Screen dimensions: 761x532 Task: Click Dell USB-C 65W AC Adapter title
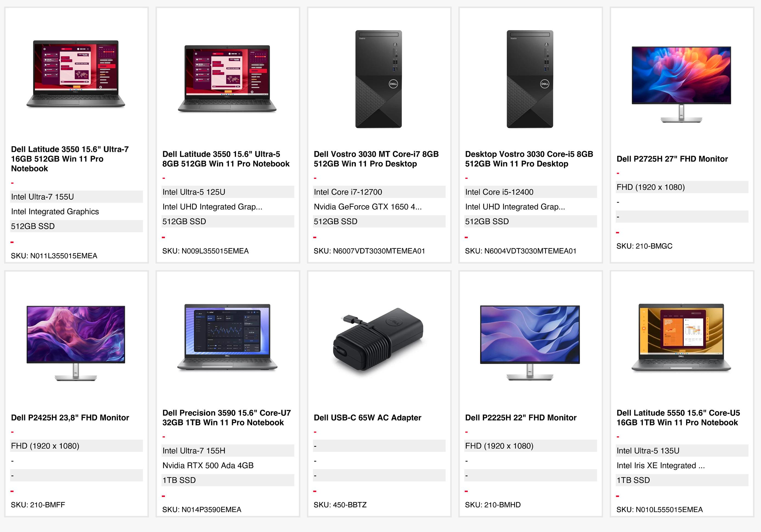pos(368,418)
